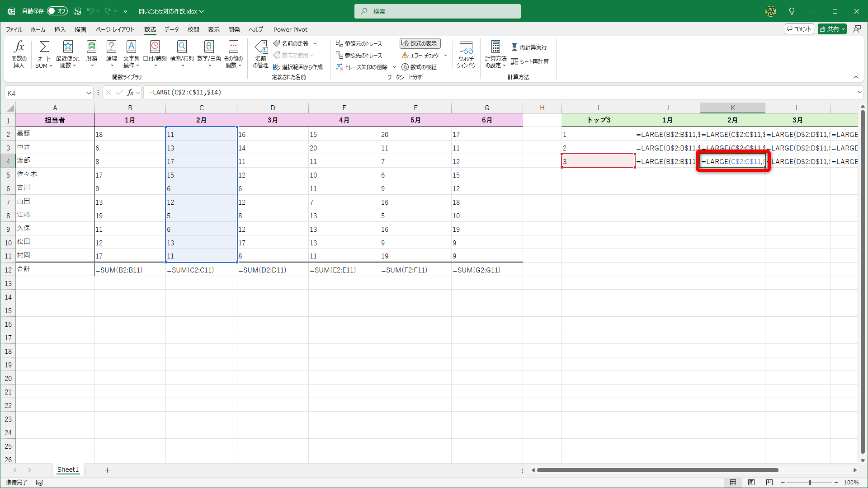Click the Insert Function fx icon
The width and height of the screenshot is (868, 488).
coord(19,47)
